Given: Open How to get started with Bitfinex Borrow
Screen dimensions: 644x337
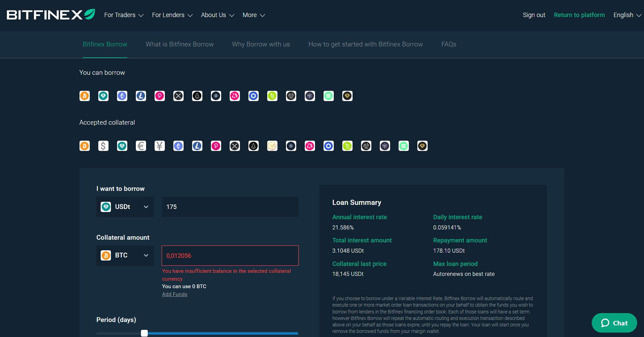Looking at the screenshot, I should click(366, 44).
